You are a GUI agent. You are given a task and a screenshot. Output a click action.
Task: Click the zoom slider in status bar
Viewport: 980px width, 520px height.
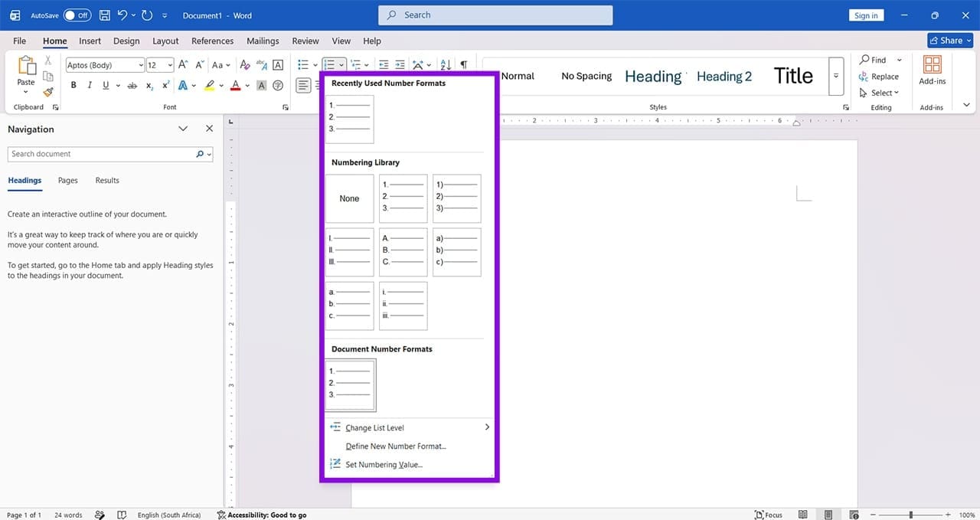910,515
